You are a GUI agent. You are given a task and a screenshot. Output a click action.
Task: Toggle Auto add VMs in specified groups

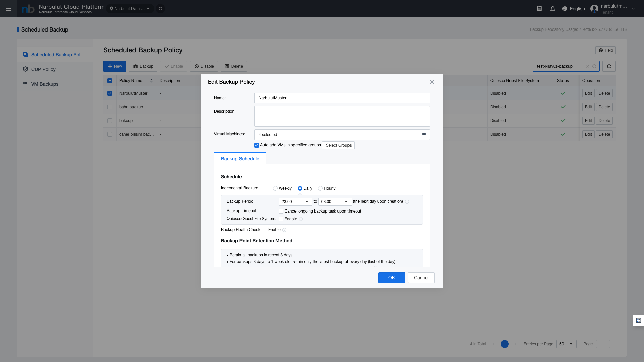[257, 145]
